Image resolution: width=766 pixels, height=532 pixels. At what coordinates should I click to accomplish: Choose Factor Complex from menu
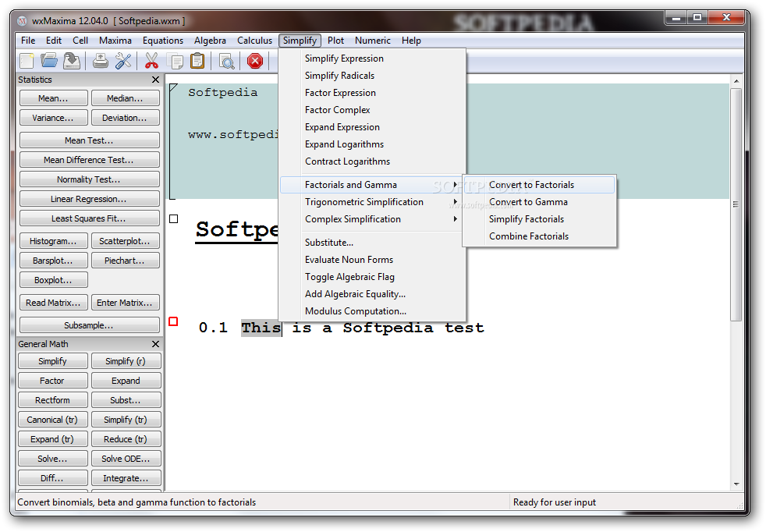tap(371, 110)
